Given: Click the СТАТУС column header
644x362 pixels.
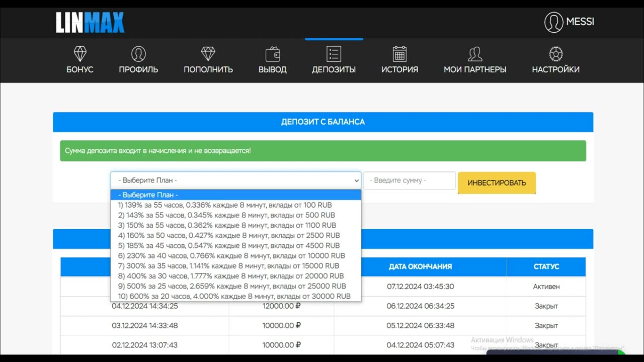Looking at the screenshot, I should coord(546,266).
